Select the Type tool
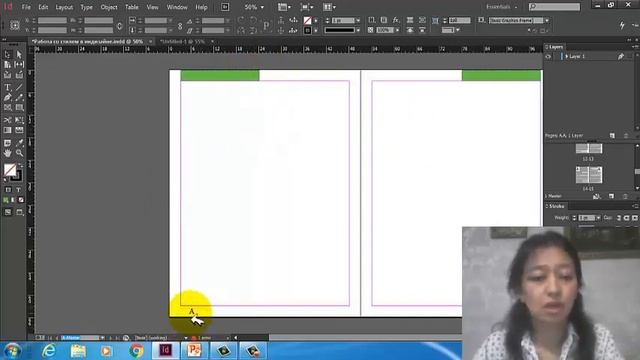The height and width of the screenshot is (360, 640). point(8,87)
